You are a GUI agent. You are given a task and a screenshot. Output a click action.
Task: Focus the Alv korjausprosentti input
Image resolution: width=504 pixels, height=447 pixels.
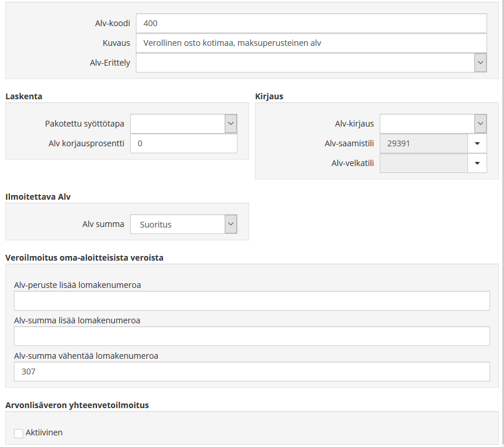pyautogui.click(x=183, y=143)
